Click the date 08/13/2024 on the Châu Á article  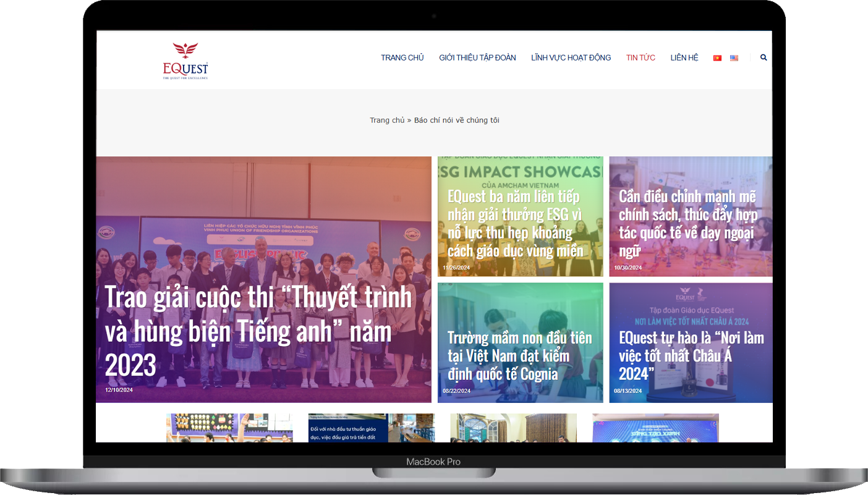tap(628, 390)
